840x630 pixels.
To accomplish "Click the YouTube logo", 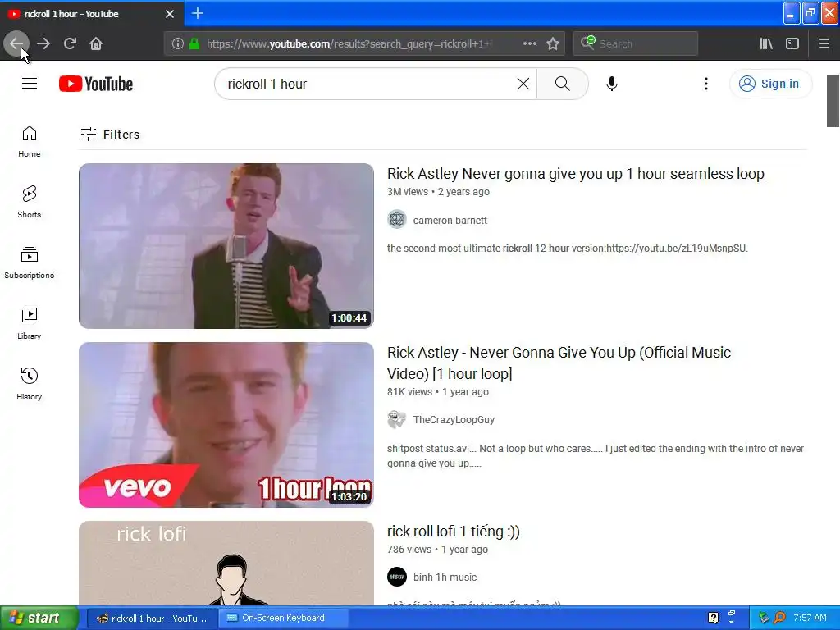I will pyautogui.click(x=96, y=84).
